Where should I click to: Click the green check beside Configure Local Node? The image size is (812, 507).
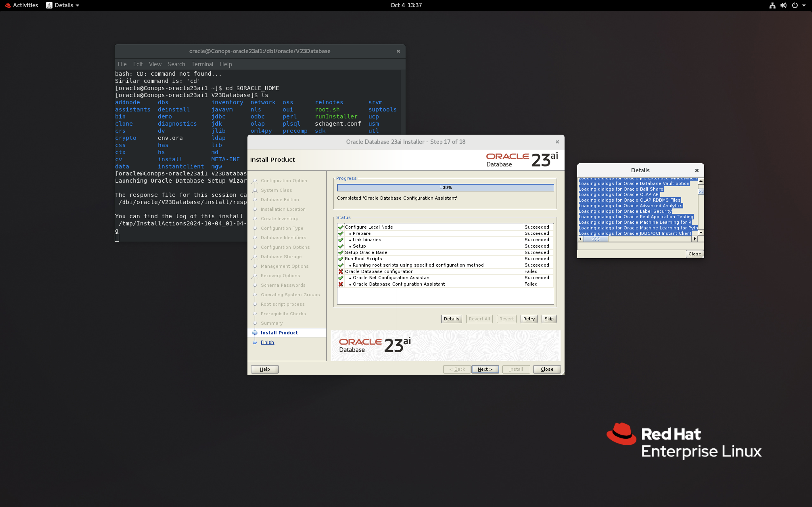[x=341, y=227]
